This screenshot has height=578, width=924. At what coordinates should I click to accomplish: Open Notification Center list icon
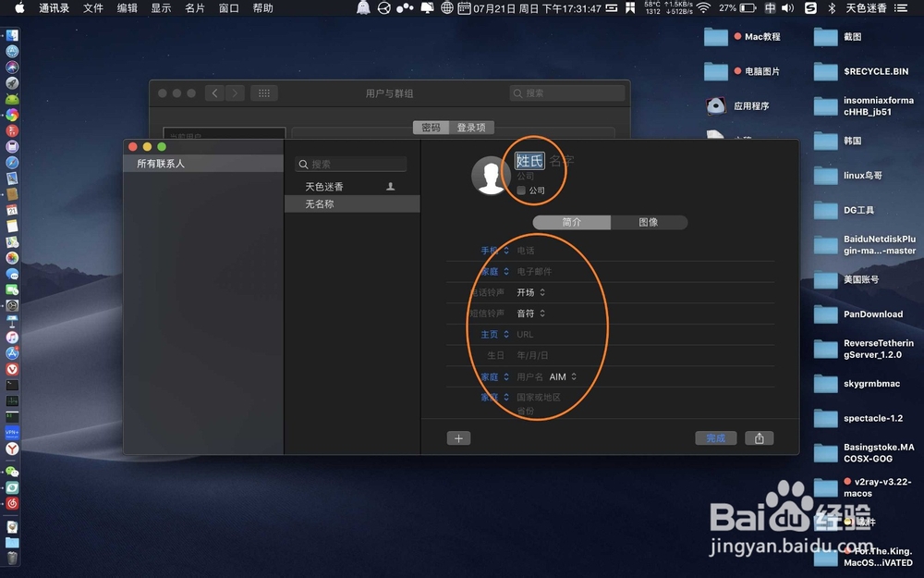pyautogui.click(x=900, y=8)
